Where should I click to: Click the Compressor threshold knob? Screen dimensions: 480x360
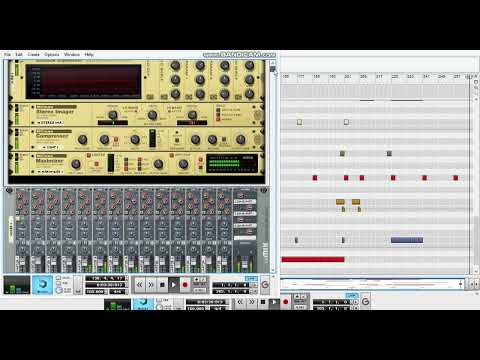tap(104, 139)
